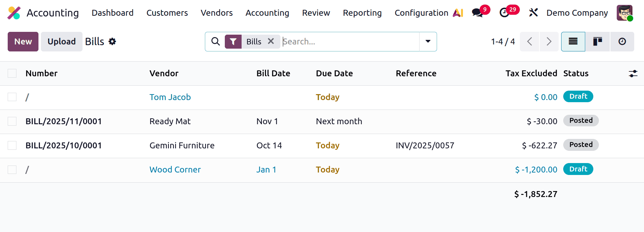The height and width of the screenshot is (232, 644).
Task: Expand the search options dropdown
Action: pyautogui.click(x=428, y=41)
